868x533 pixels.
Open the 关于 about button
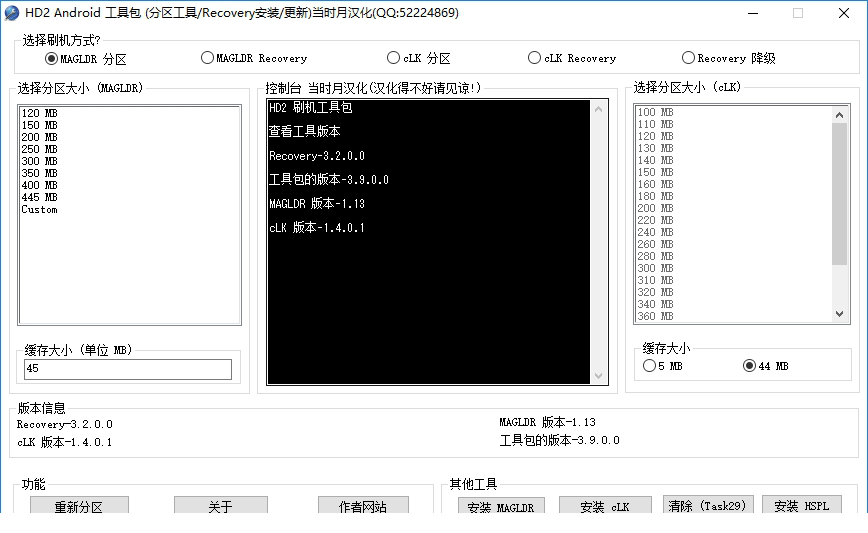(220, 505)
